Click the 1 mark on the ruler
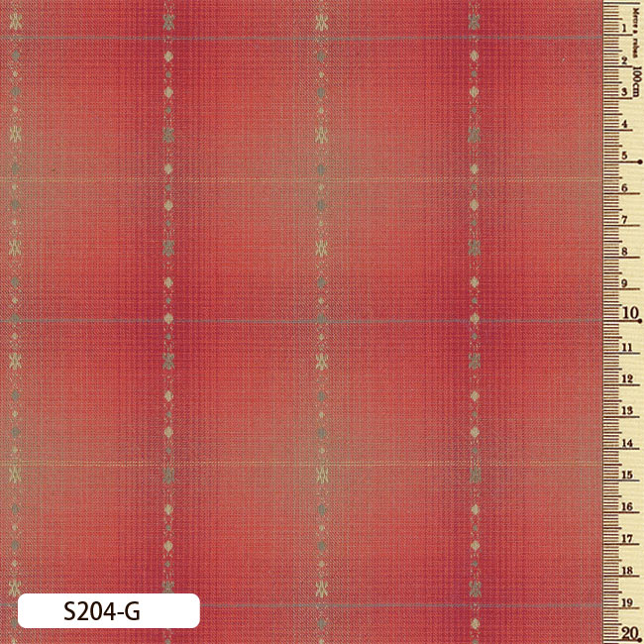The height and width of the screenshot is (644, 644). [624, 28]
